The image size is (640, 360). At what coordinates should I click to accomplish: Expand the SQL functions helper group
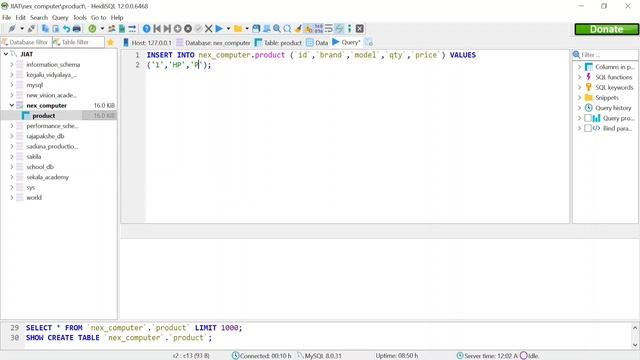579,77
